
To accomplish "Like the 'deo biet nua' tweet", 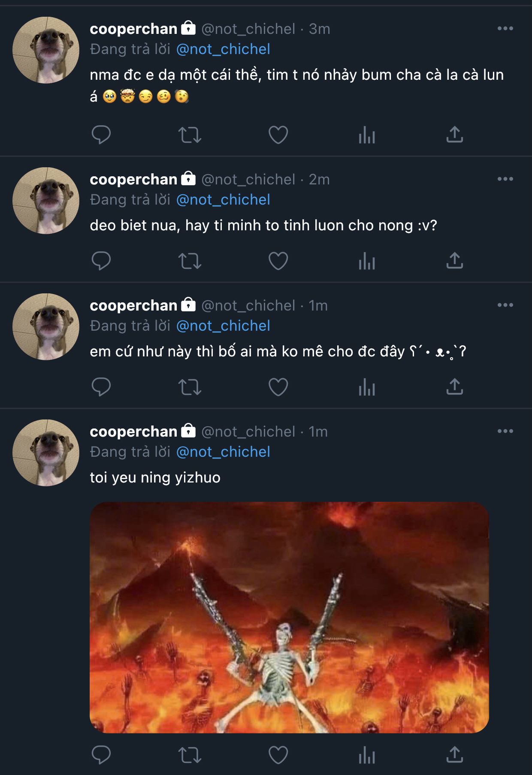I will (278, 261).
